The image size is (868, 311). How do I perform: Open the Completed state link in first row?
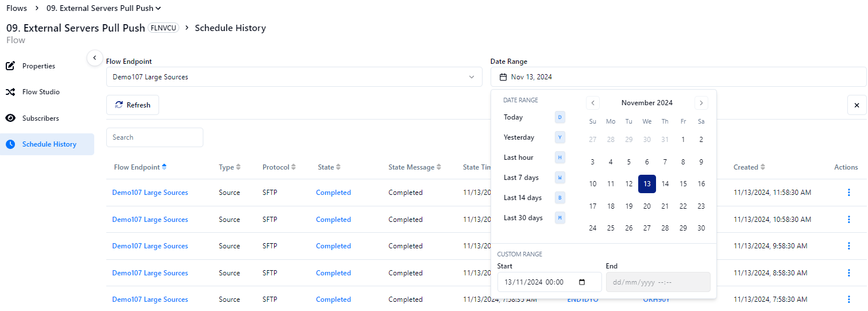[333, 193]
